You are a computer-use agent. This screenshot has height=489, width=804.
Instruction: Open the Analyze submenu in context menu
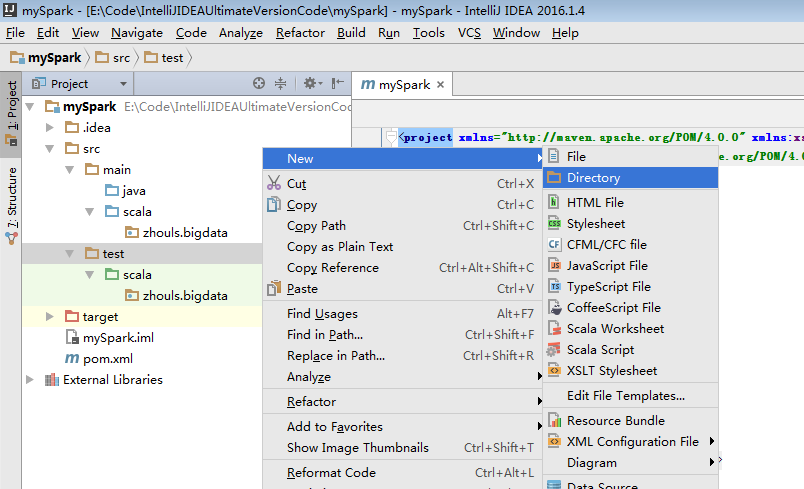click(x=403, y=376)
